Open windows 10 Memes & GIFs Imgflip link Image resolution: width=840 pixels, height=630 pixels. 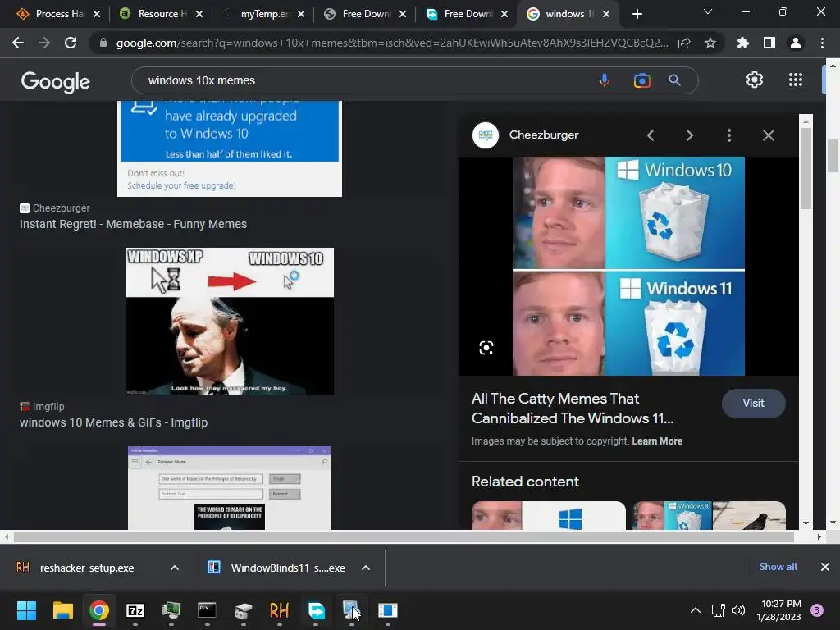click(x=113, y=422)
